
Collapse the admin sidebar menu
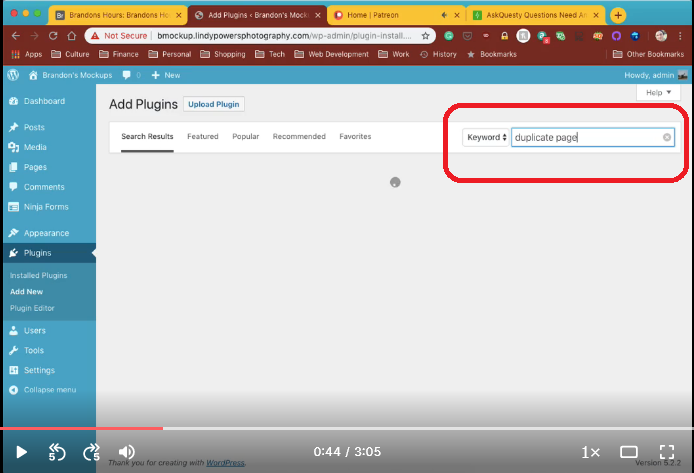[42, 390]
